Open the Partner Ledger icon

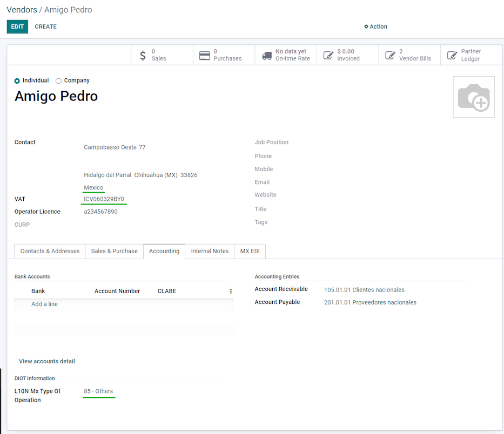tap(452, 55)
